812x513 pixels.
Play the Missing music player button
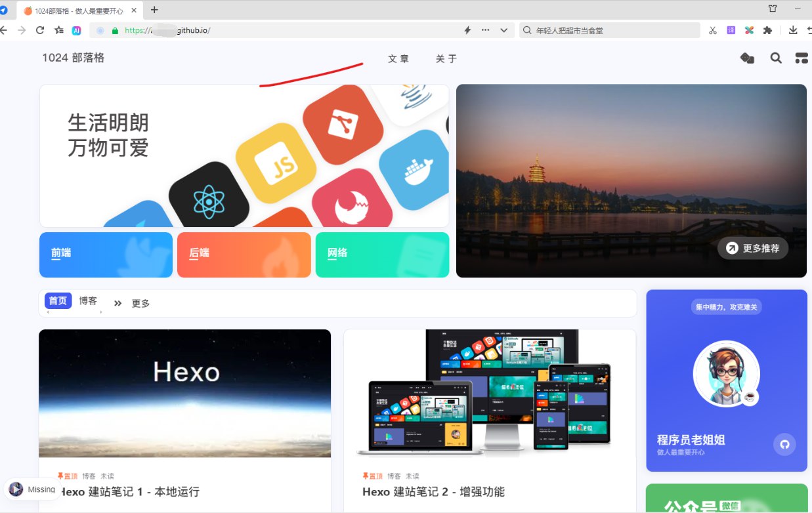[x=16, y=489]
